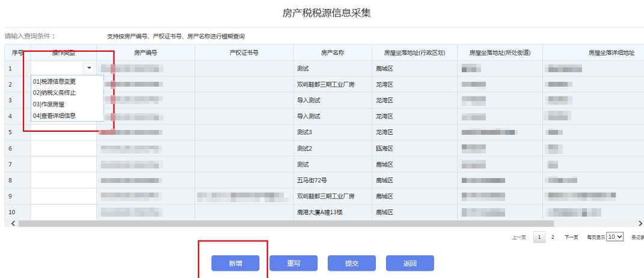Select '04|查看详细信息' option

pyautogui.click(x=55, y=116)
